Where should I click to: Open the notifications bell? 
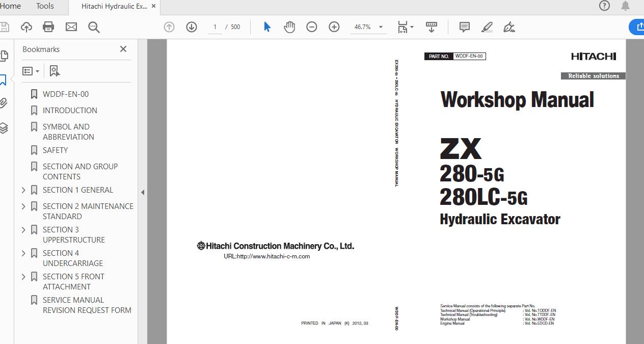625,6
